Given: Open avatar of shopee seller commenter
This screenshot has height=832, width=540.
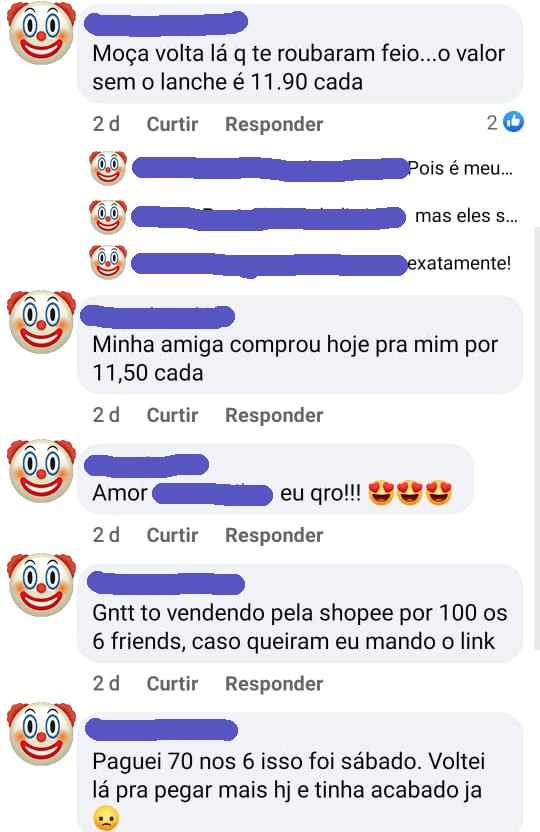Looking at the screenshot, I should click(41, 585).
